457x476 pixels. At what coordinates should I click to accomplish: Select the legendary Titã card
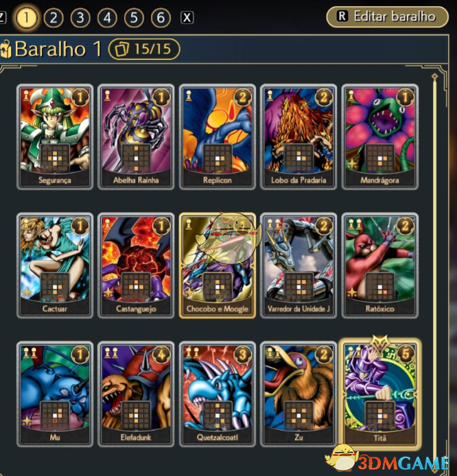379,394
